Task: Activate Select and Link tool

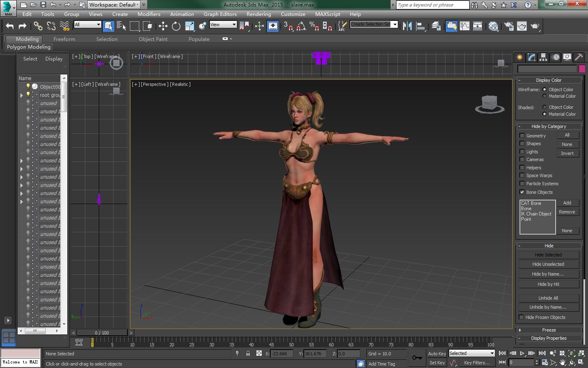Action: [38, 26]
